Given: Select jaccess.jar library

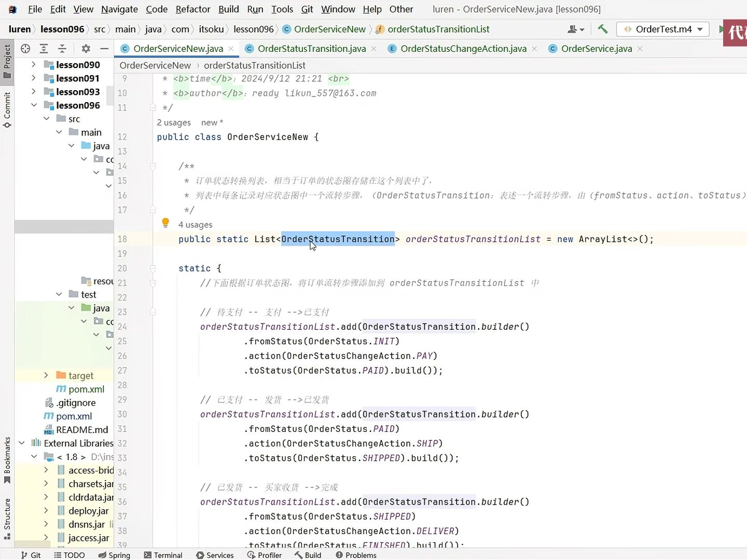Looking at the screenshot, I should [89, 538].
